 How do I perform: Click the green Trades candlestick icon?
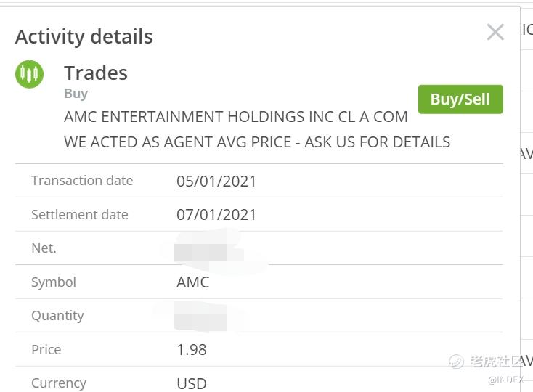pyautogui.click(x=30, y=74)
